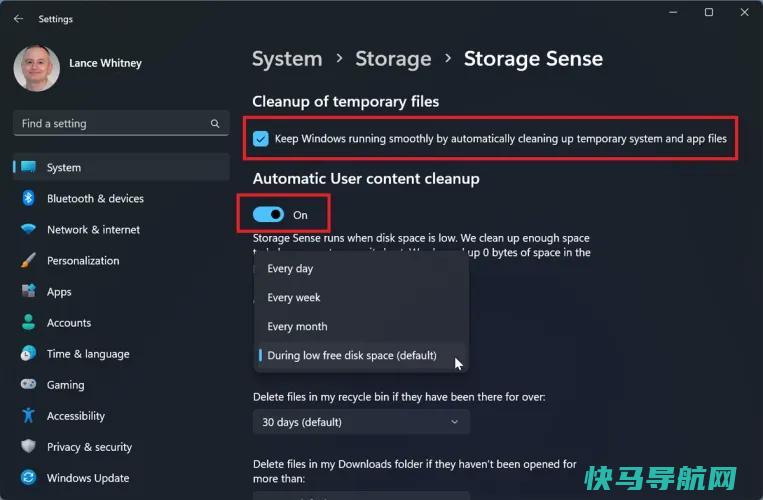This screenshot has width=763, height=500.
Task: Click the Personalization paintbrush icon
Action: (x=28, y=260)
